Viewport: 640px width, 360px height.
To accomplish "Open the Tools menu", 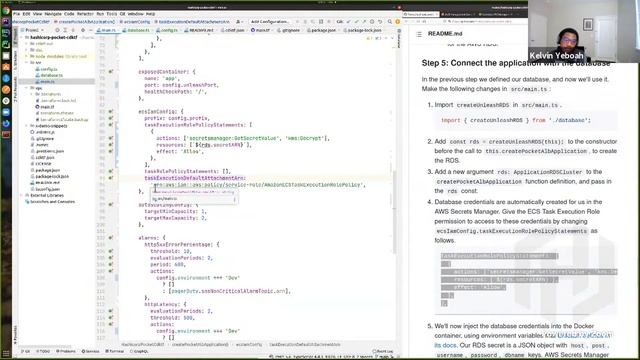I will click(111, 14).
